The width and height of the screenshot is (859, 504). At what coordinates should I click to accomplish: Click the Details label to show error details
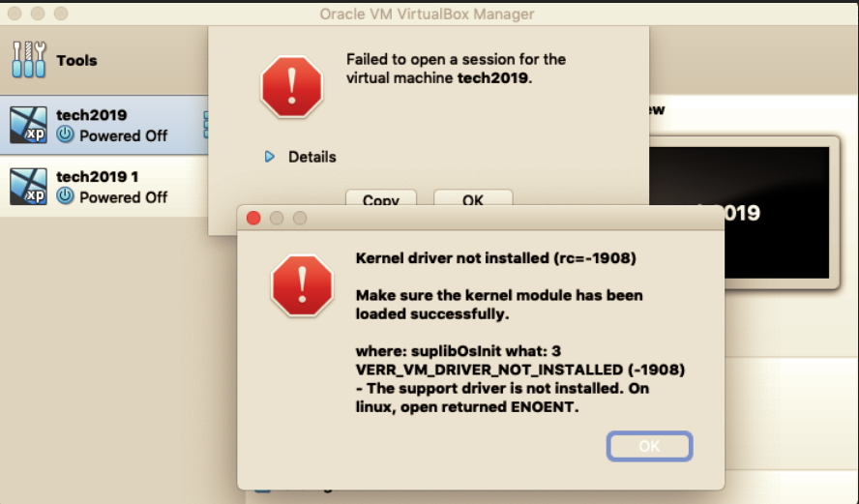coord(312,158)
